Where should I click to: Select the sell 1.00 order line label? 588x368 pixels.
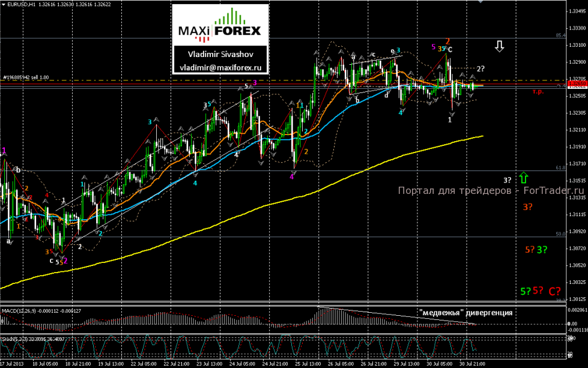coord(26,77)
